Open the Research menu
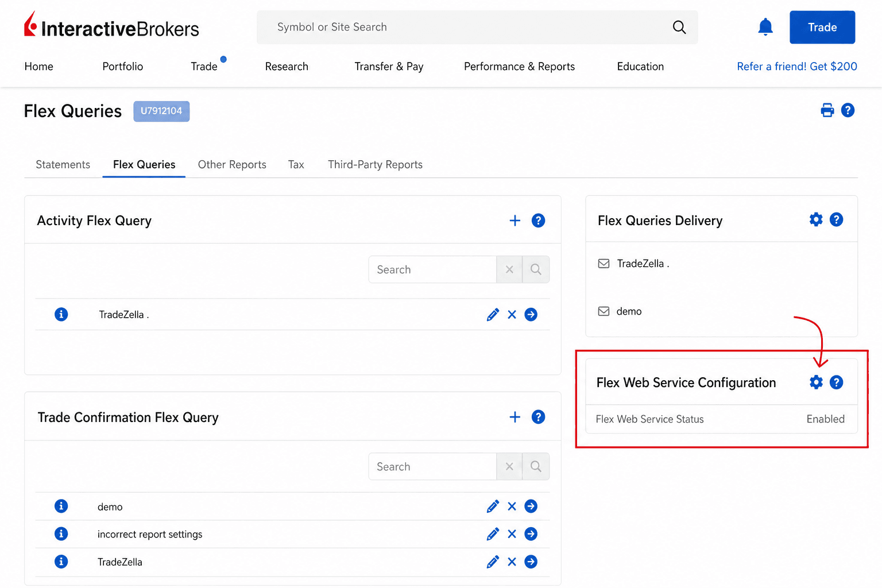This screenshot has height=588, width=882. pyautogui.click(x=287, y=67)
